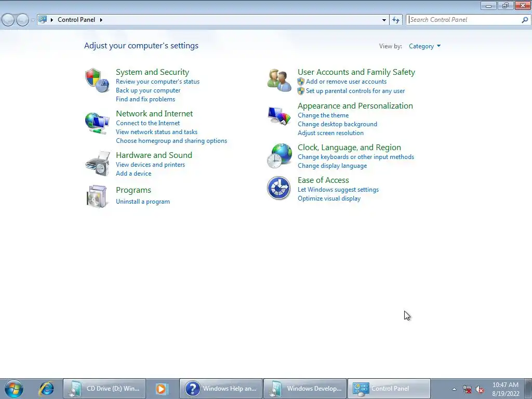Image resolution: width=532 pixels, height=399 pixels.
Task: Open Appearance and Personalization monitor icon
Action: tap(279, 116)
